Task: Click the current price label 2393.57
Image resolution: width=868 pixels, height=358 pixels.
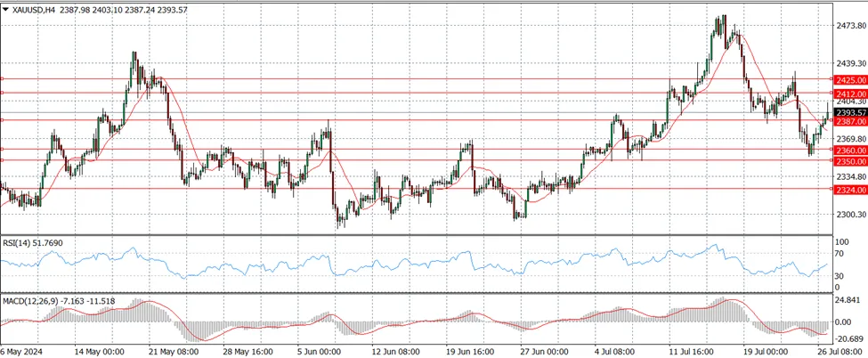Action: (849, 112)
